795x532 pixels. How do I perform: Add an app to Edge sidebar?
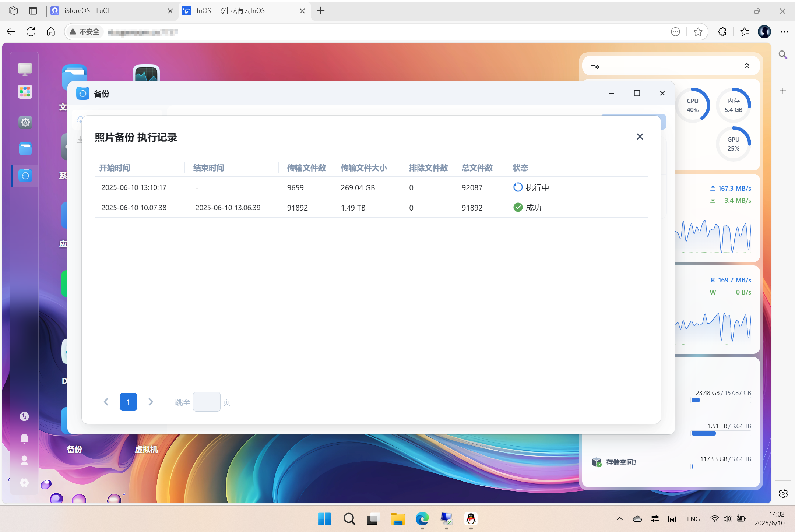pos(783,91)
